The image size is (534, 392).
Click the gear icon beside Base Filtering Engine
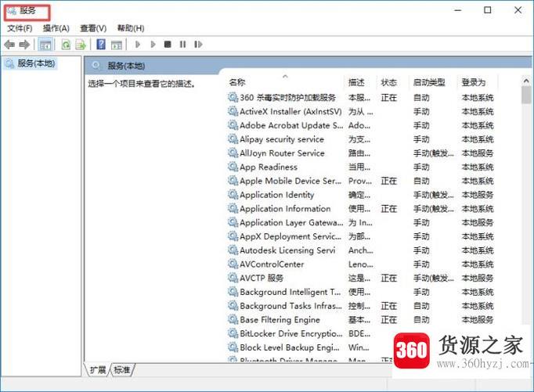point(233,319)
